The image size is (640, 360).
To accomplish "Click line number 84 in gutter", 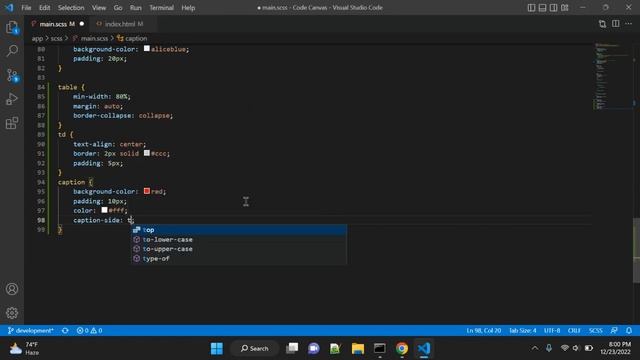I will click(x=41, y=87).
